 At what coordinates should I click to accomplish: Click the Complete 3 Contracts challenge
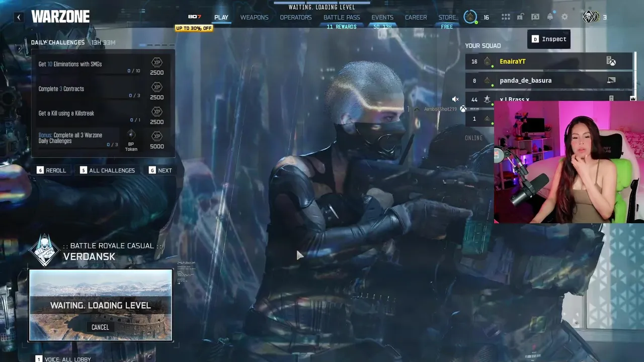[x=103, y=90]
